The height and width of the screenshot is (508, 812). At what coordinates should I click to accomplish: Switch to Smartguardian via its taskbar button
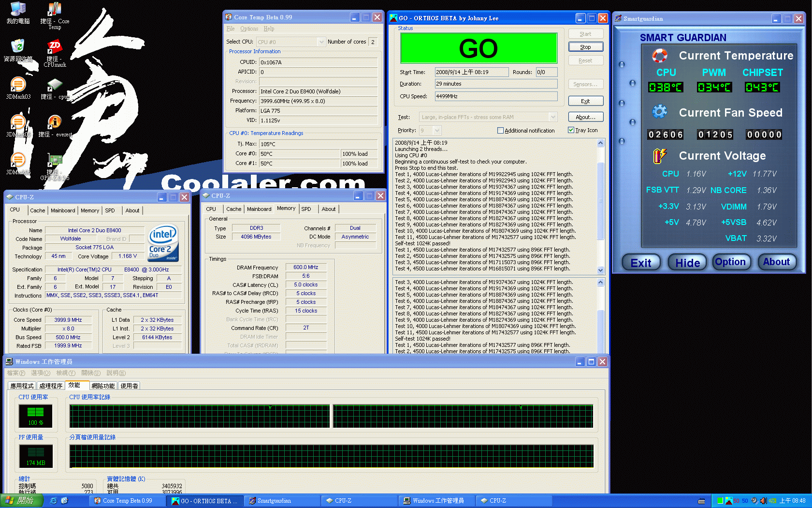(281, 501)
